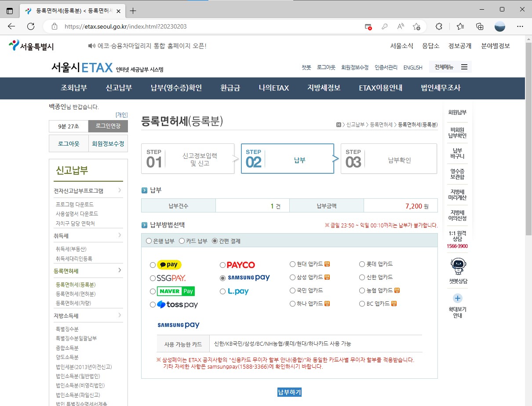This screenshot has width=532, height=406.
Task: Add page to favorites star icon
Action: [x=417, y=26]
